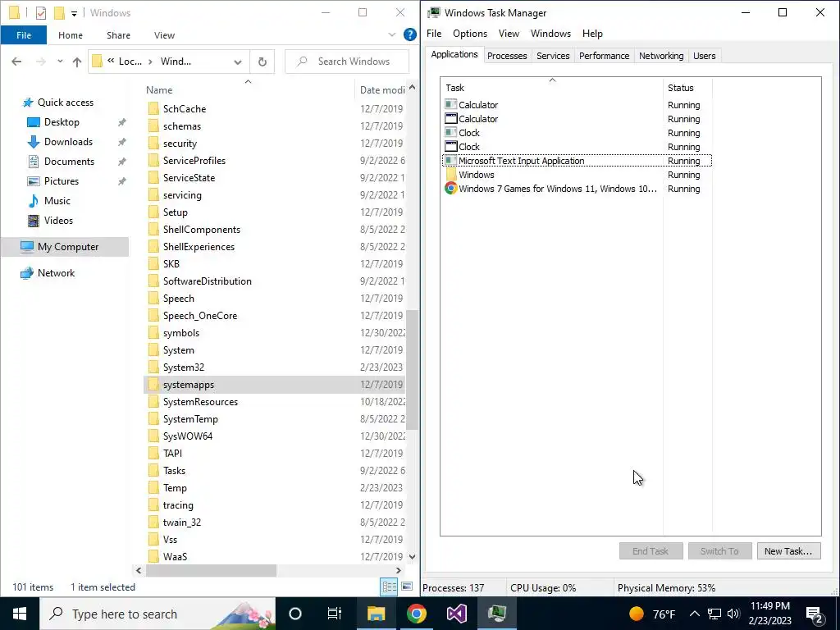Open Downloads from Quick access

coord(68,142)
